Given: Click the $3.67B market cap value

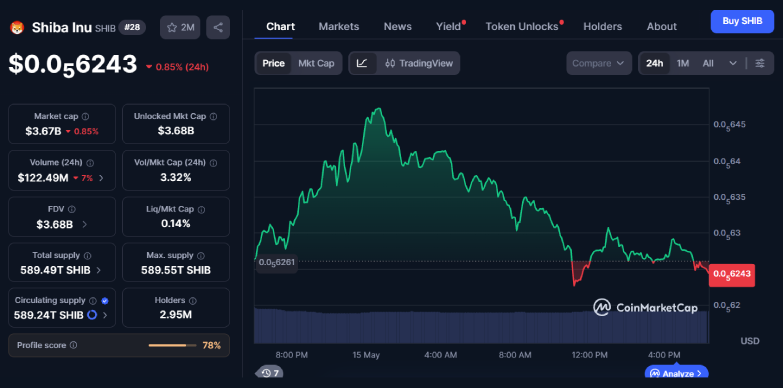Looking at the screenshot, I should [x=43, y=131].
